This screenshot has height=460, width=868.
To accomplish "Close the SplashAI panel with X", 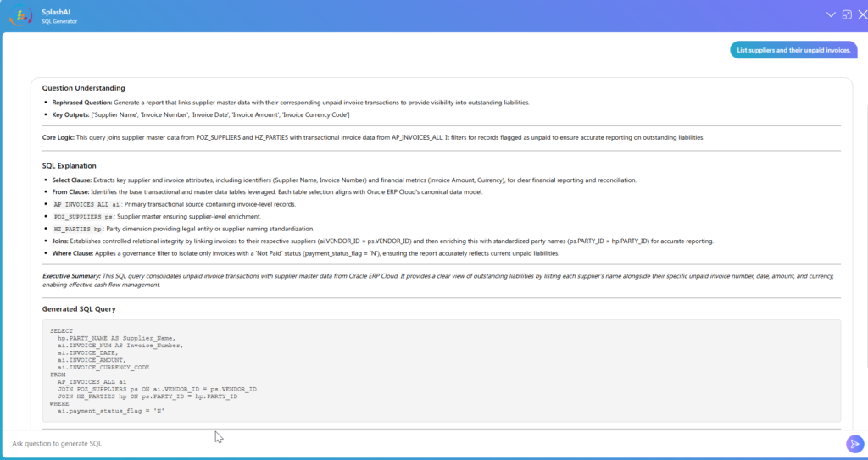I will (860, 15).
